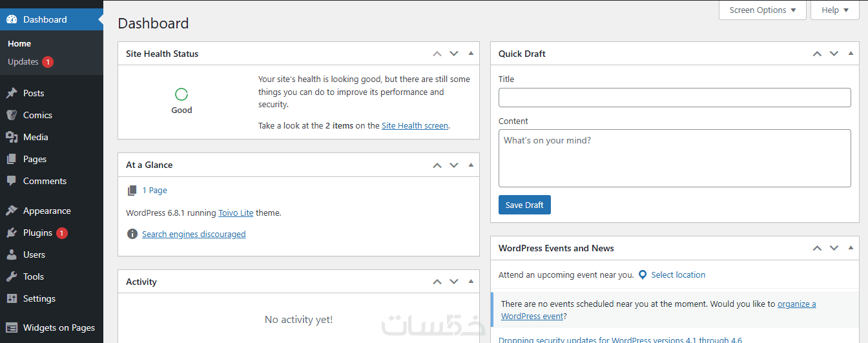
Task: Toggle the Site Health Status panel
Action: [471, 54]
